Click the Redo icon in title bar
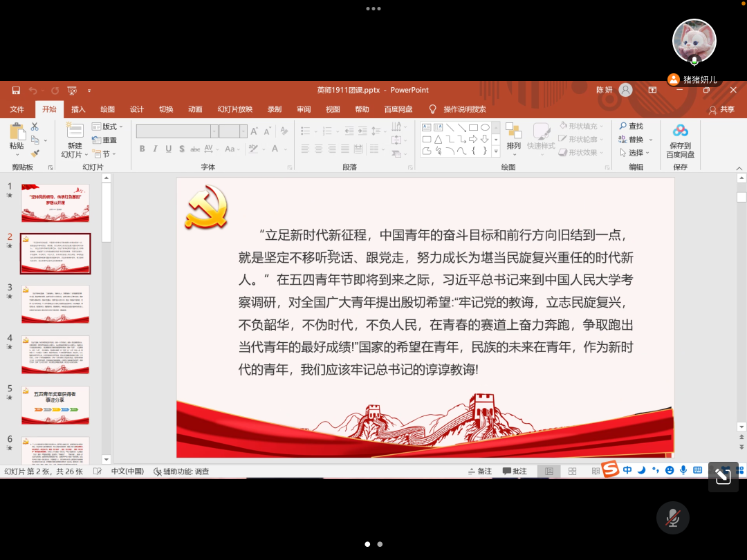747x560 pixels. (55, 91)
